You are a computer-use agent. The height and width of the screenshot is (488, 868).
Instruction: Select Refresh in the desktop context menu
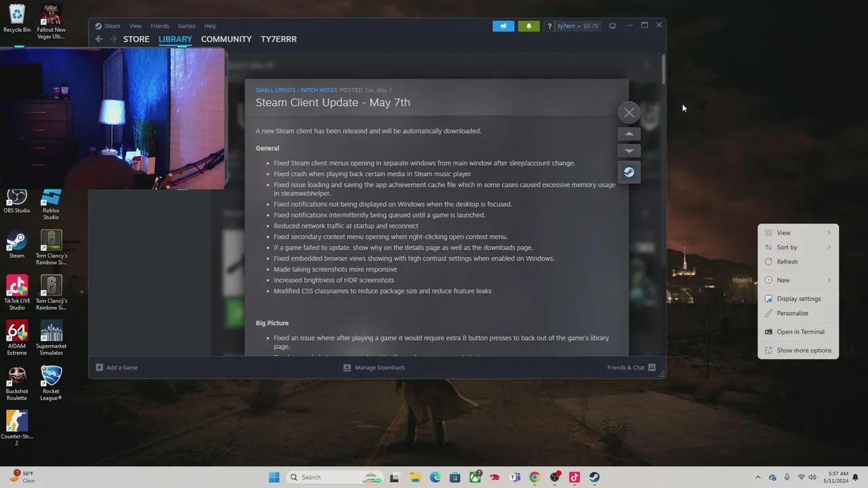[798, 262]
